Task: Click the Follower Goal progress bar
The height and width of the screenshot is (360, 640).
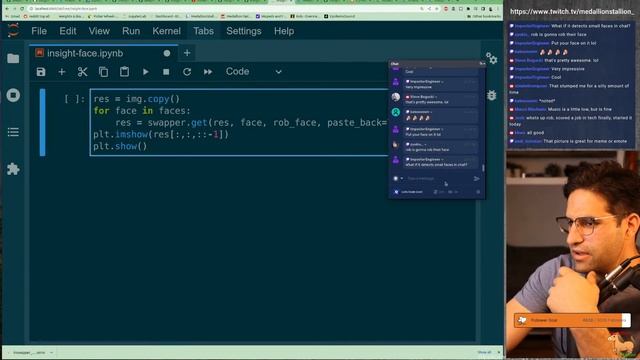Action: pyautogui.click(x=572, y=320)
